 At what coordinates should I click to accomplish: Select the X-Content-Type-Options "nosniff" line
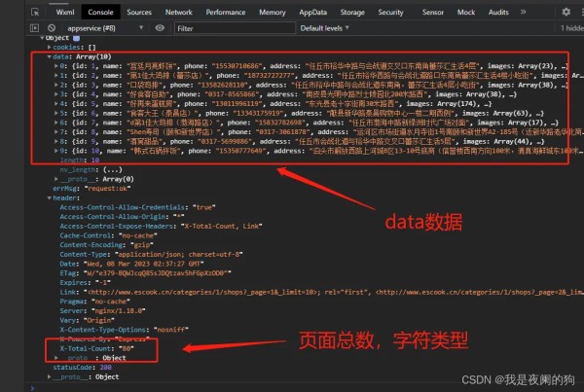(x=124, y=330)
